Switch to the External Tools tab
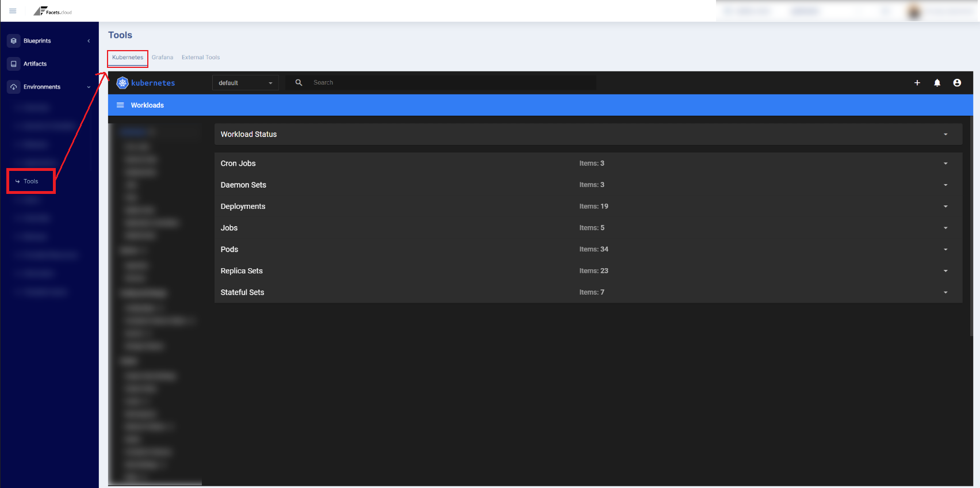Image resolution: width=980 pixels, height=488 pixels. [x=201, y=58]
